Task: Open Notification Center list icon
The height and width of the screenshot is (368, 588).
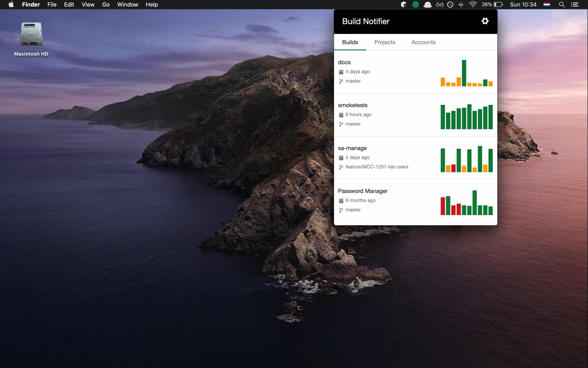Action: point(575,5)
